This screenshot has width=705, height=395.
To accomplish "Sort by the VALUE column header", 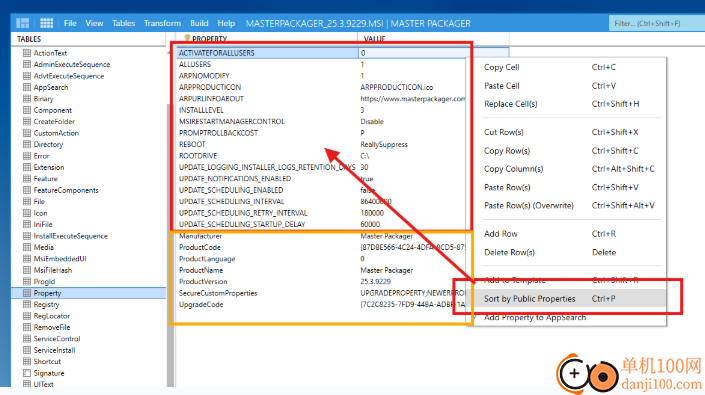I will [x=374, y=39].
